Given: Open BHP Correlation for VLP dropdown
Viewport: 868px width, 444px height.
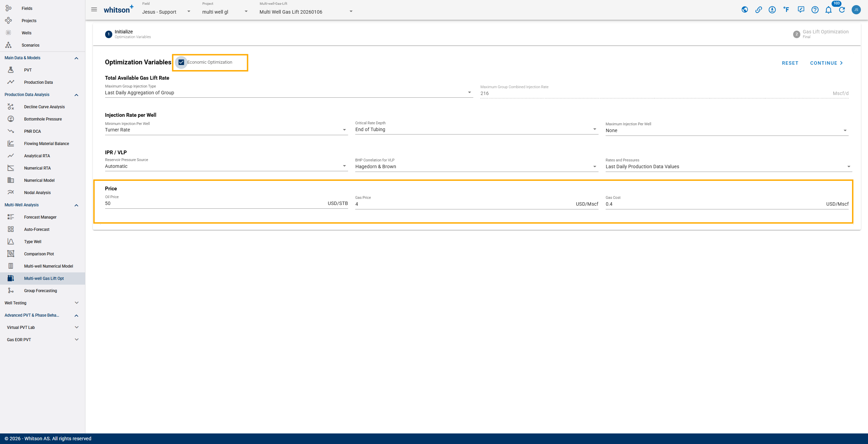Looking at the screenshot, I should [x=476, y=166].
